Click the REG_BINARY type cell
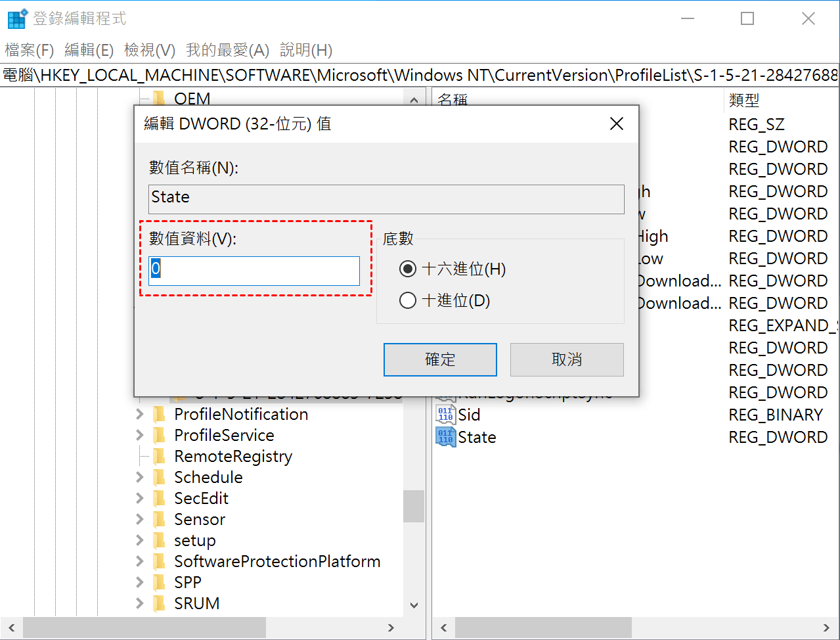 [776, 415]
